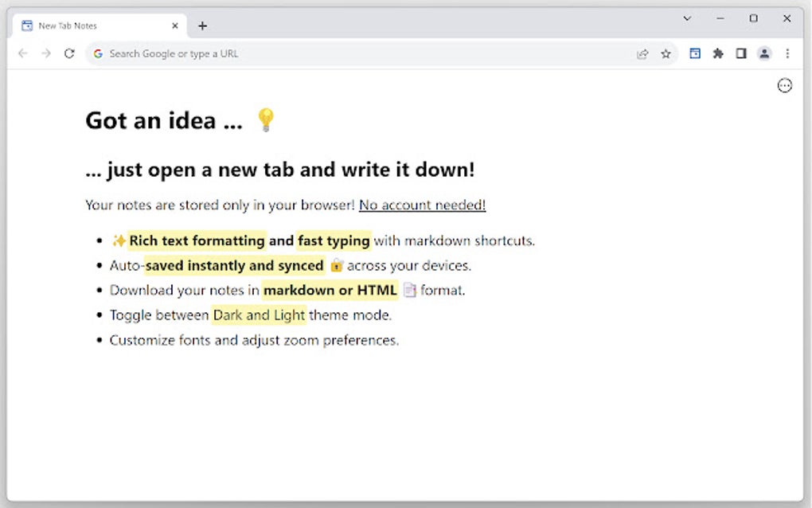
Task: Open Chrome's side panel icon
Action: pyautogui.click(x=740, y=53)
